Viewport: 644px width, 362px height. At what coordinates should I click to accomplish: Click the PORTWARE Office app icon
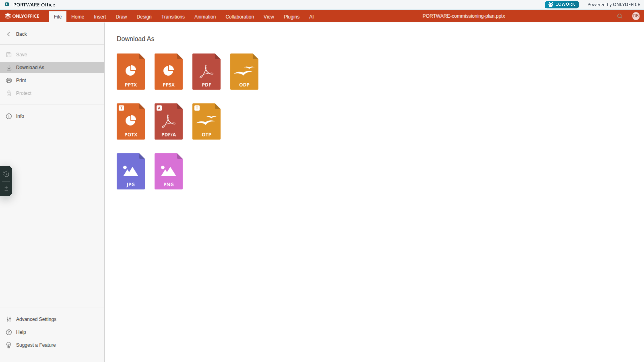7,4
